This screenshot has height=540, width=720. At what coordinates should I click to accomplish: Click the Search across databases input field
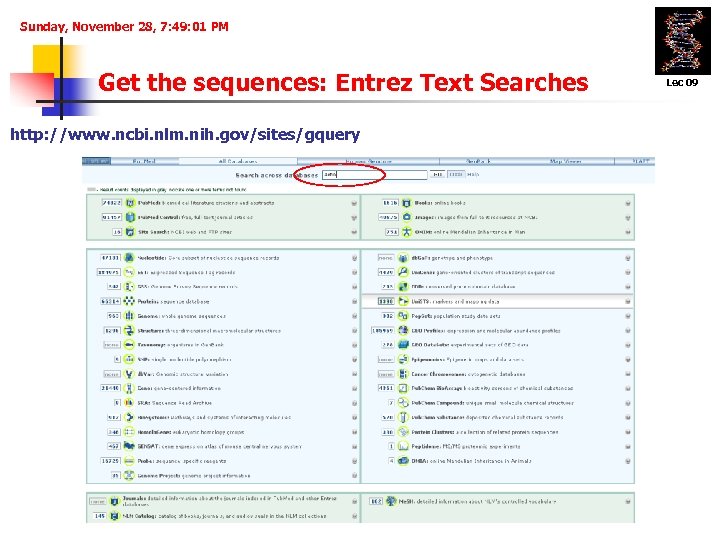(x=374, y=174)
